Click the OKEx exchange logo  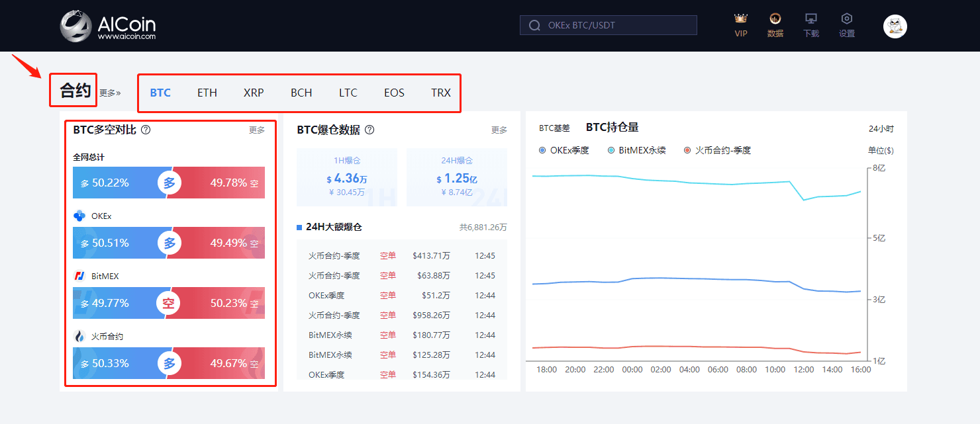coord(79,216)
